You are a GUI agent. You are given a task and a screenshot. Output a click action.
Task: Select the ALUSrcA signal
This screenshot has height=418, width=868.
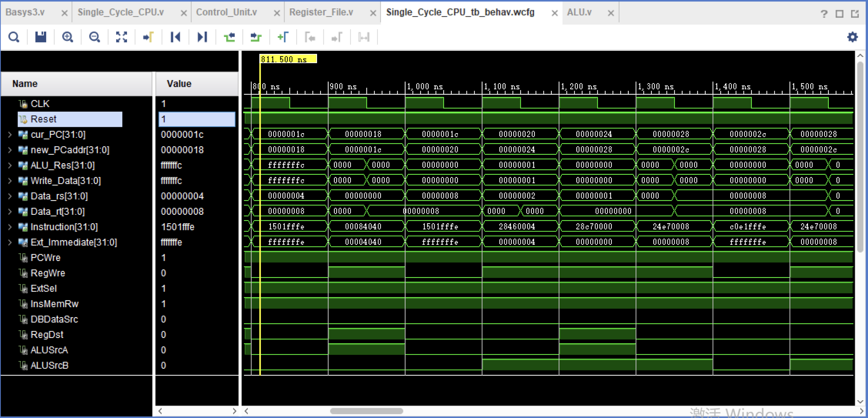(49, 350)
